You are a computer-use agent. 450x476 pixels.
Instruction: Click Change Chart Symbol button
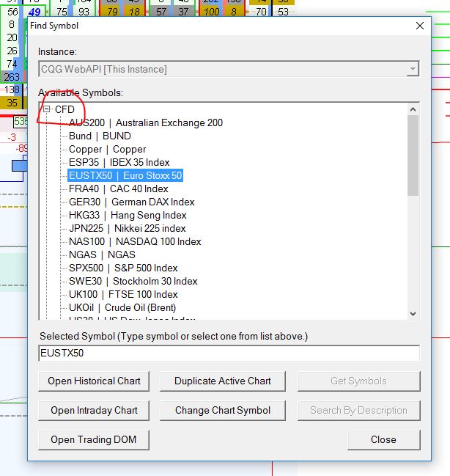[x=222, y=411]
